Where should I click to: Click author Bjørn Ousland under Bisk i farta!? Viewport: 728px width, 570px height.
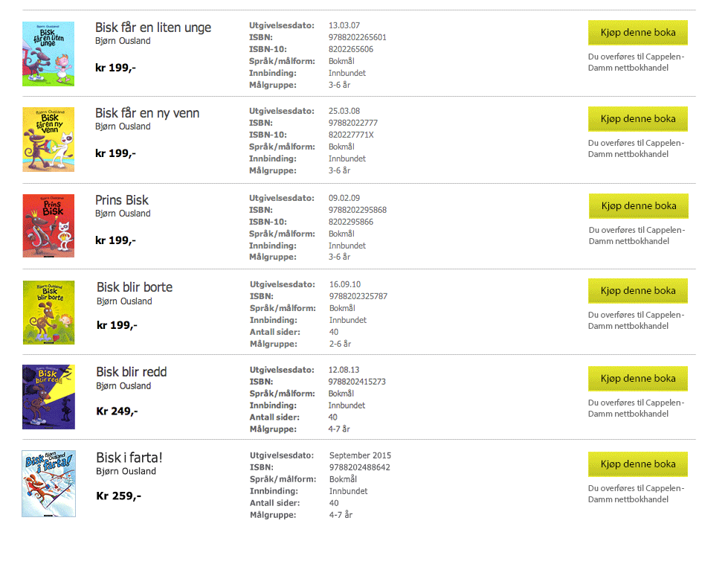click(x=126, y=472)
